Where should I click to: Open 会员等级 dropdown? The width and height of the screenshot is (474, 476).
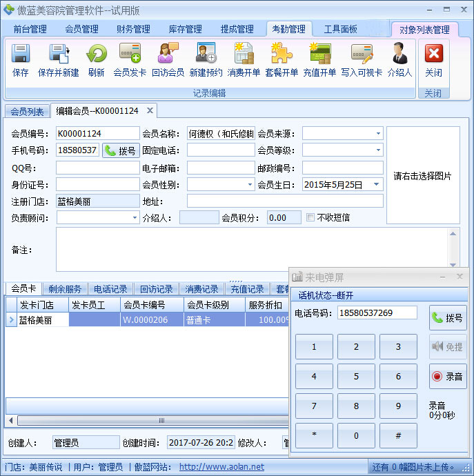click(378, 150)
